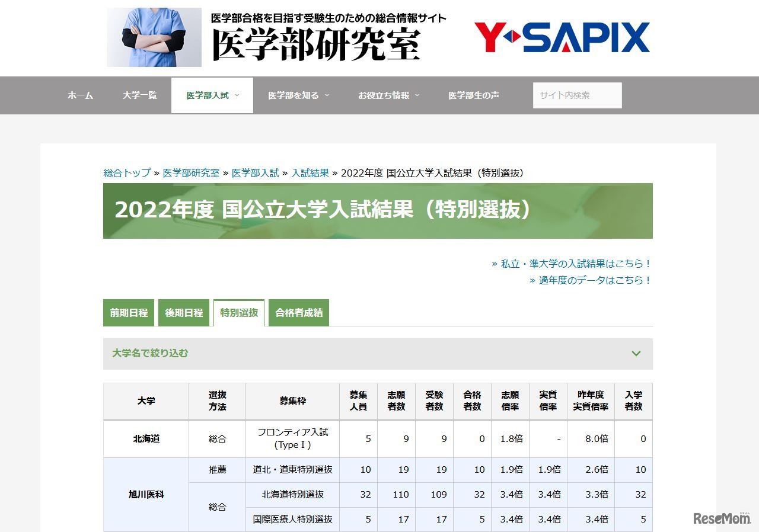Click the nurse photo in the header
The image size is (759, 532).
153,37
